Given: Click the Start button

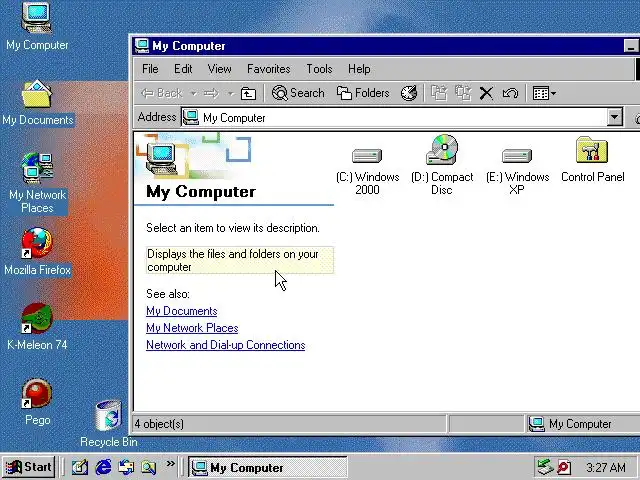Looking at the screenshot, I should pyautogui.click(x=29, y=467).
